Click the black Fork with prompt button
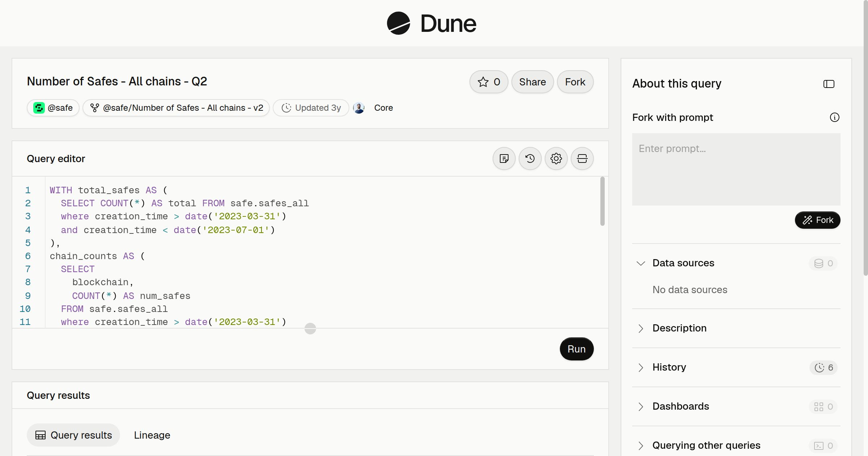The height and width of the screenshot is (456, 868). point(817,220)
